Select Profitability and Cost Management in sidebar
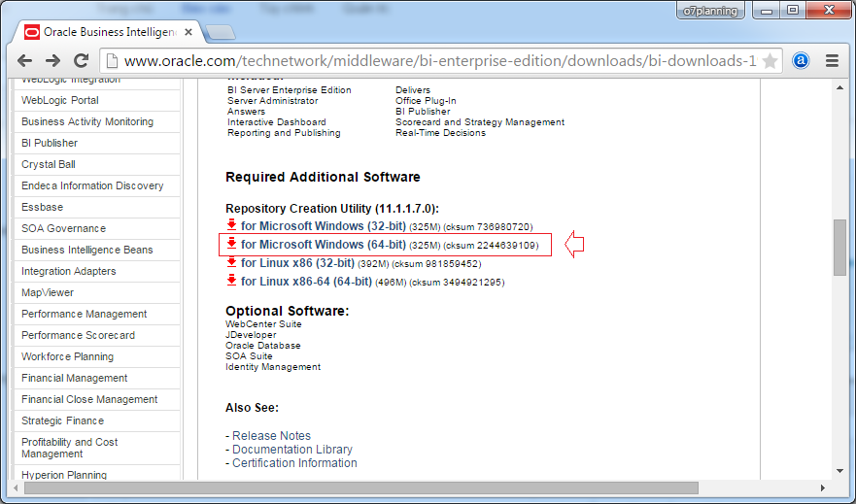 click(97, 448)
